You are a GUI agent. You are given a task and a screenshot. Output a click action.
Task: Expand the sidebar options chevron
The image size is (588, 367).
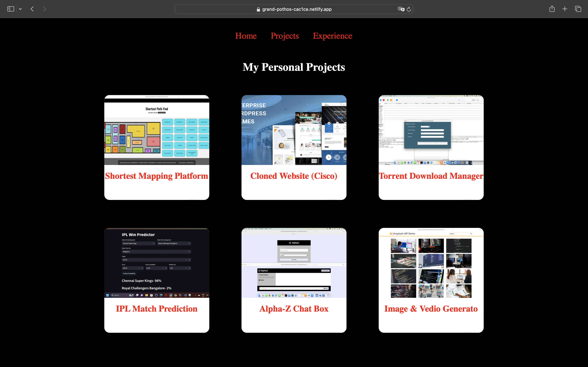tap(20, 9)
